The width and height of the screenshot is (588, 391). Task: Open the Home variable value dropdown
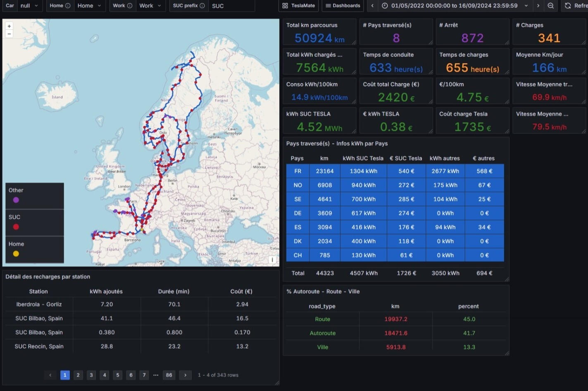point(89,6)
